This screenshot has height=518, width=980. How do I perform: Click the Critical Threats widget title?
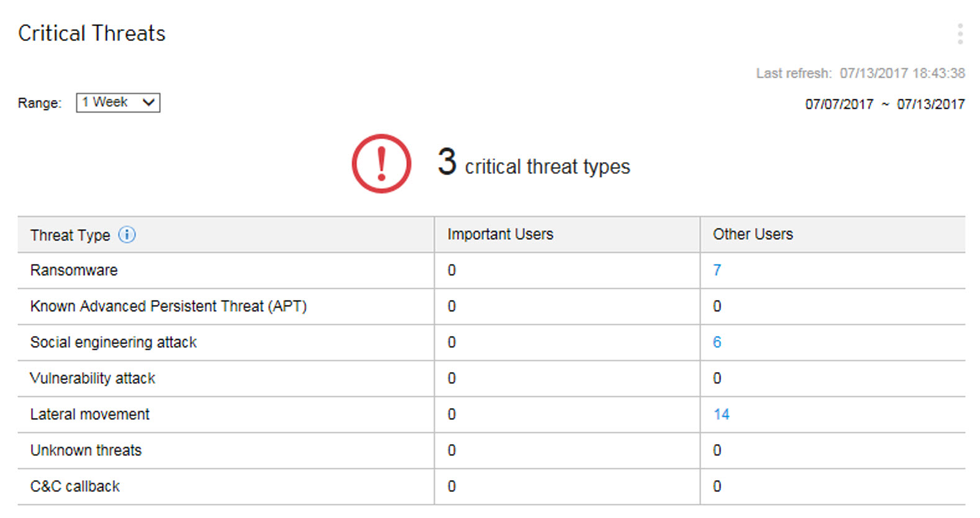pos(92,34)
